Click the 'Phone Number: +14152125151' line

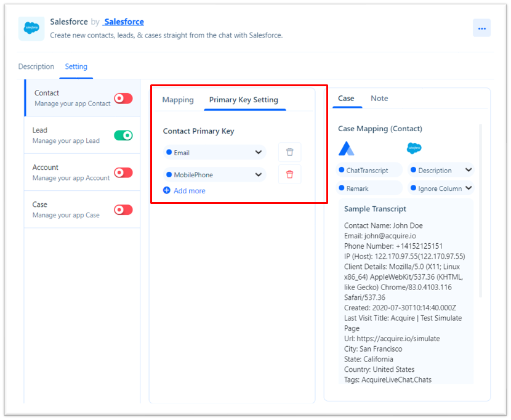[x=393, y=246]
